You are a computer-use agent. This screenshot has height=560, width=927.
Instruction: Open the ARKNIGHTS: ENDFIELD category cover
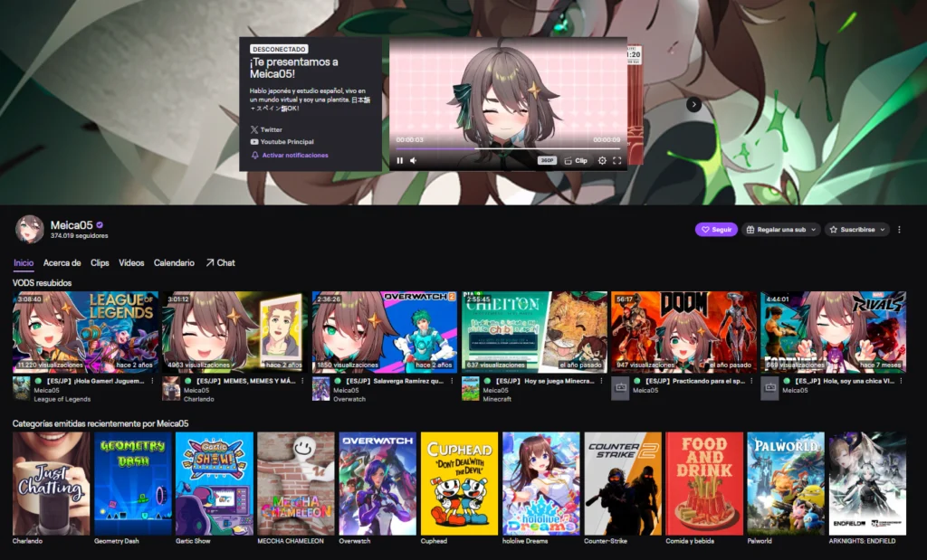pos(867,483)
